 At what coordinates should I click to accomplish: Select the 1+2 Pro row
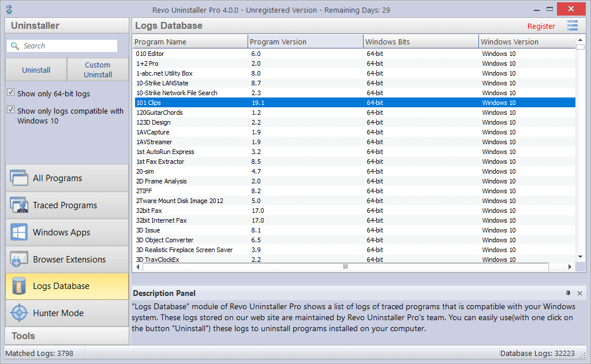355,63
